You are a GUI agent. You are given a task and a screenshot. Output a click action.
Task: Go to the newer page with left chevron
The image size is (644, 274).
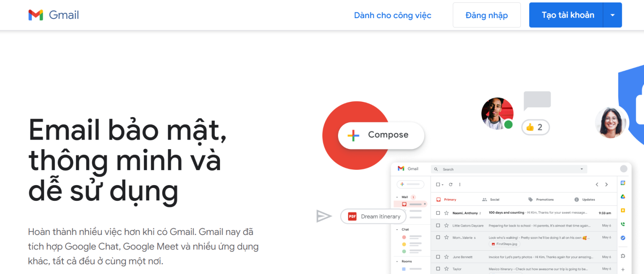[597, 184]
